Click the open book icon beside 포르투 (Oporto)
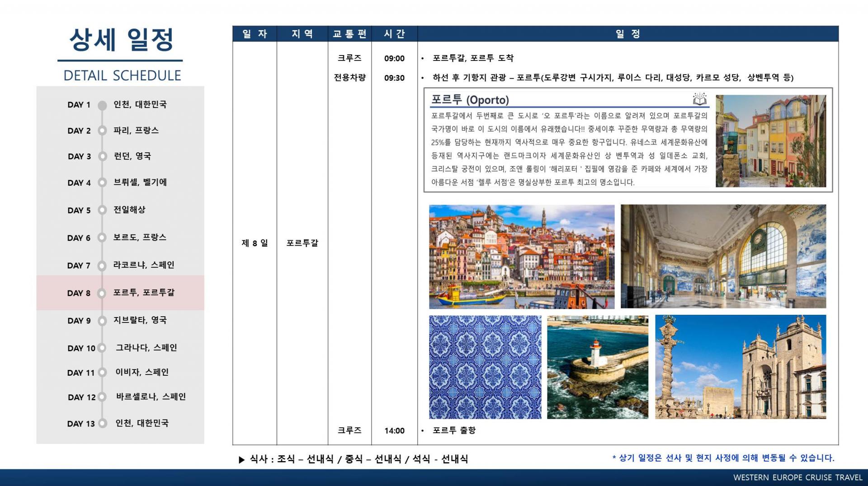868x486 pixels. [699, 99]
